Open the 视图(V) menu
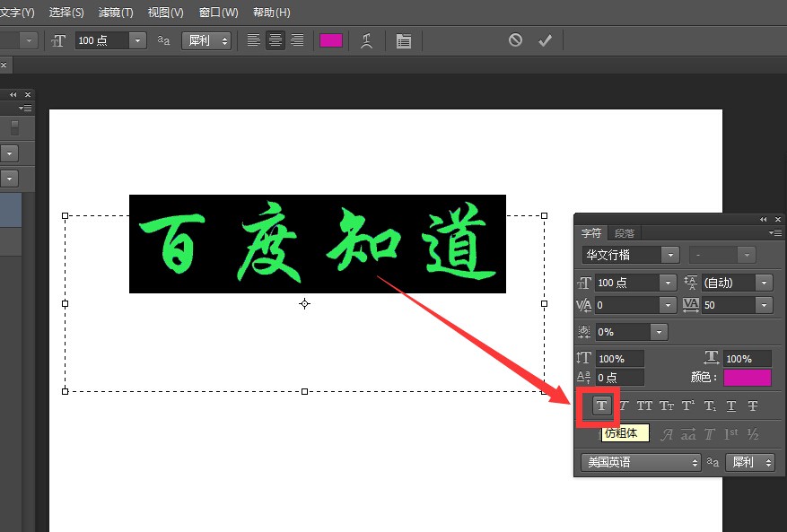Image resolution: width=787 pixels, height=532 pixels. [x=166, y=12]
